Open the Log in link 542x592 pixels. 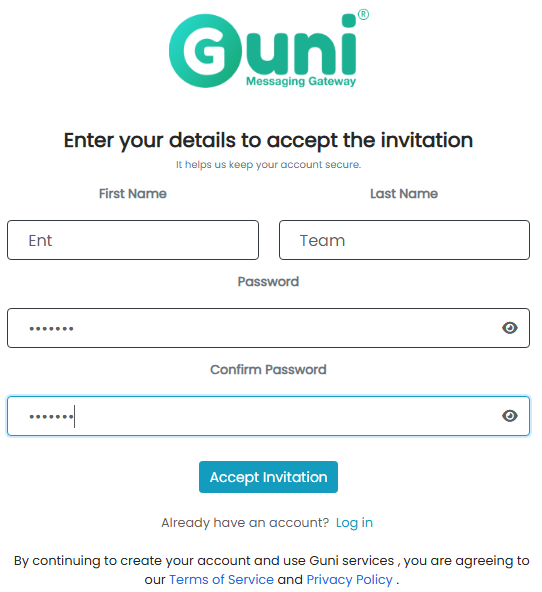354,523
